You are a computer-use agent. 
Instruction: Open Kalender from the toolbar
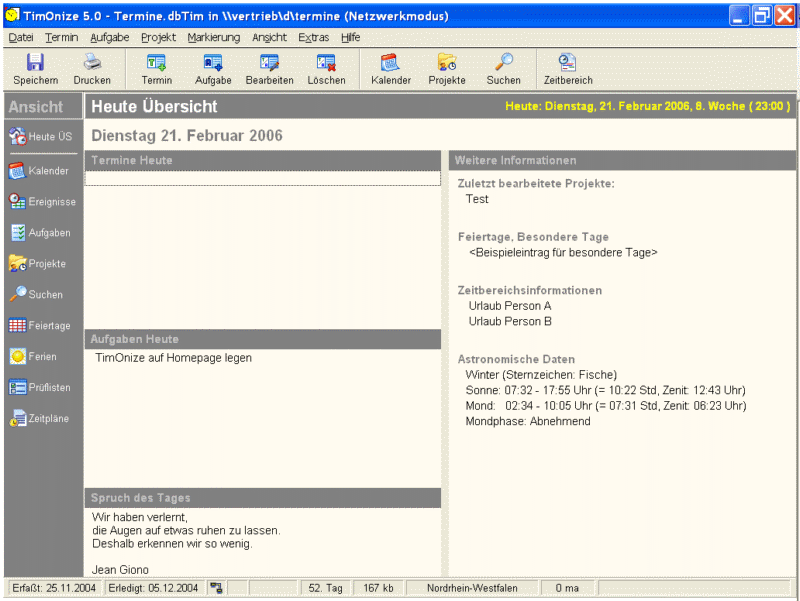pos(391,69)
